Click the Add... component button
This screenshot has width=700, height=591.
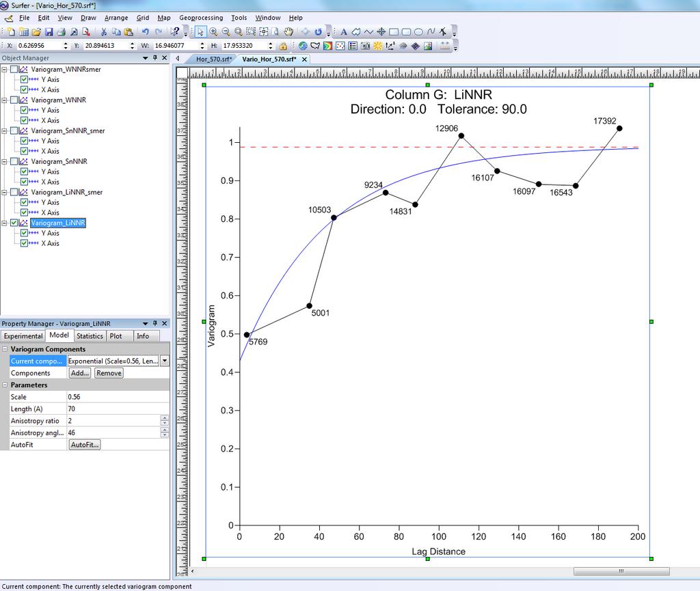pyautogui.click(x=80, y=373)
